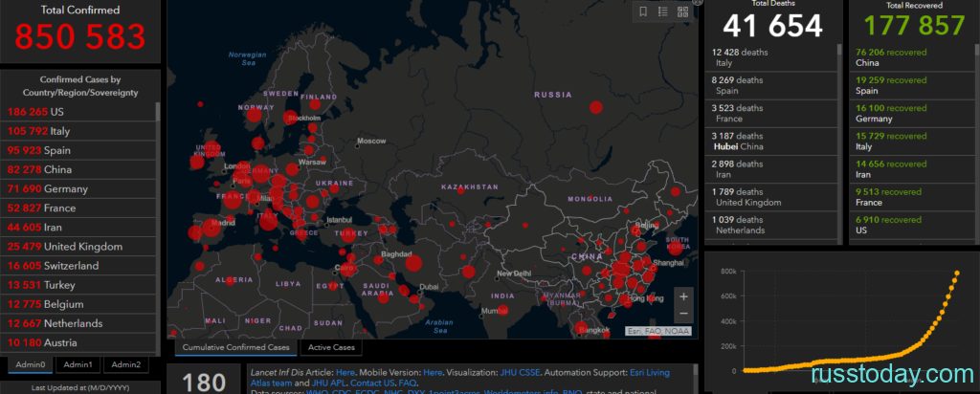Click '15 729 recovered Italy' entry
This screenshot has width=980, height=394.
pos(912,142)
